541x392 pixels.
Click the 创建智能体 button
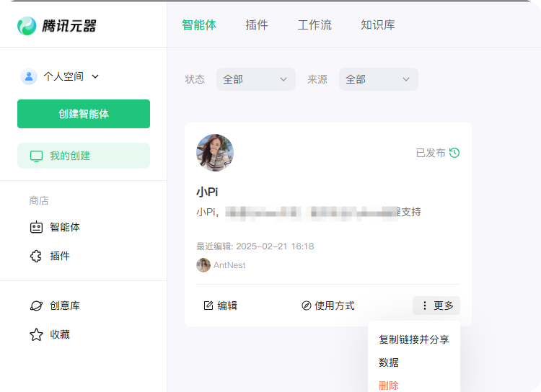tap(84, 114)
